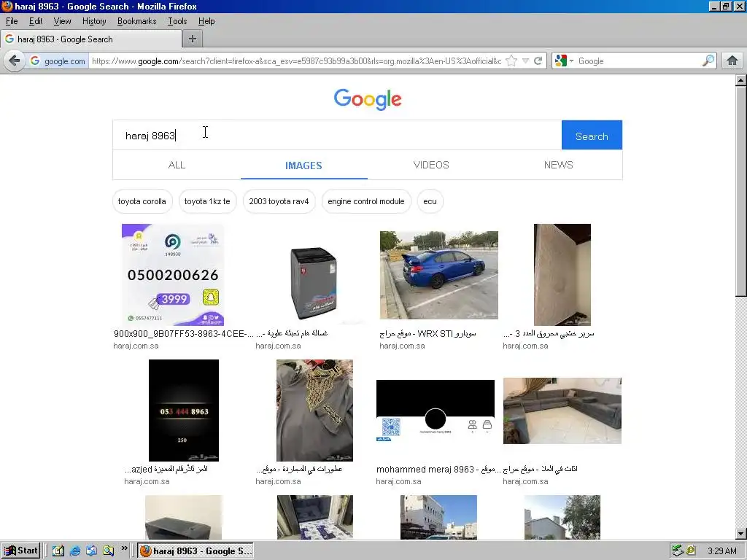
Task: Open a new tab with plus button
Action: click(x=193, y=39)
